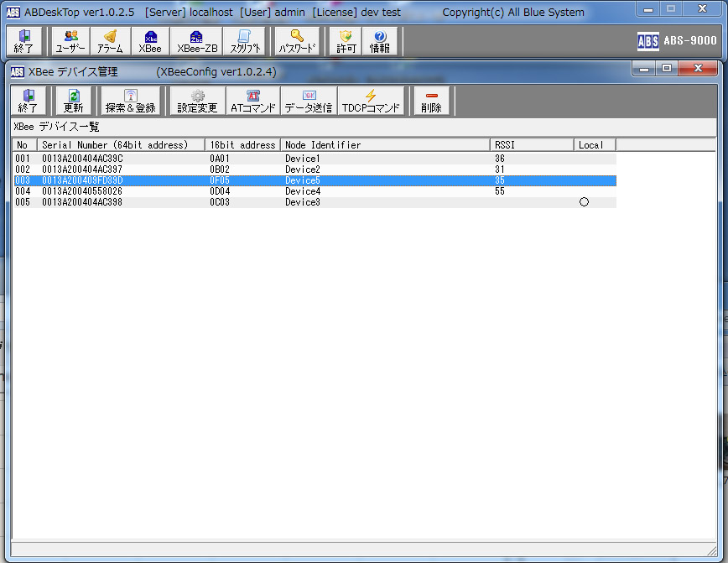Open the 許可 permission tool
Viewport: 728px width, 563px height.
(x=346, y=41)
